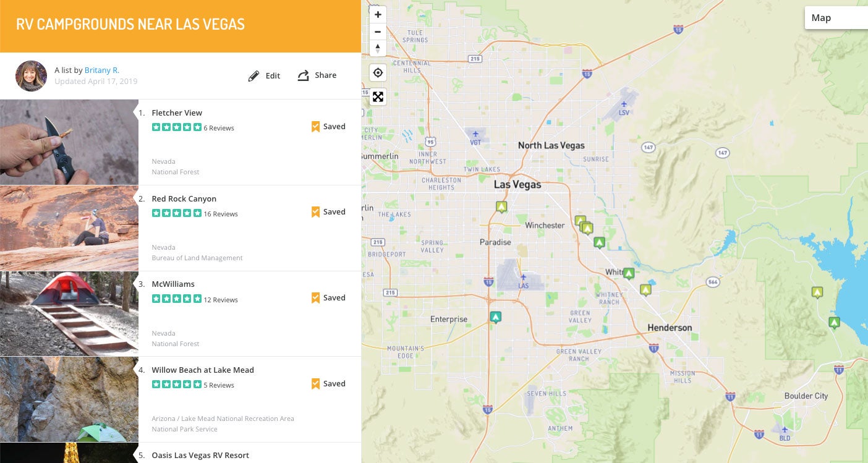The image size is (868, 463).
Task: View Red Rock Canyon photo thumbnail
Action: coord(69,228)
